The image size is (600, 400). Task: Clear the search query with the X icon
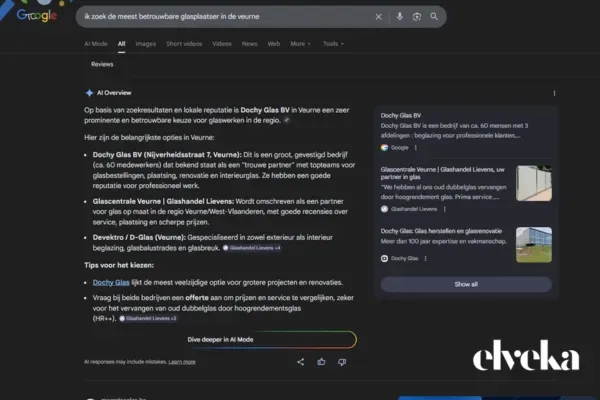(x=378, y=16)
